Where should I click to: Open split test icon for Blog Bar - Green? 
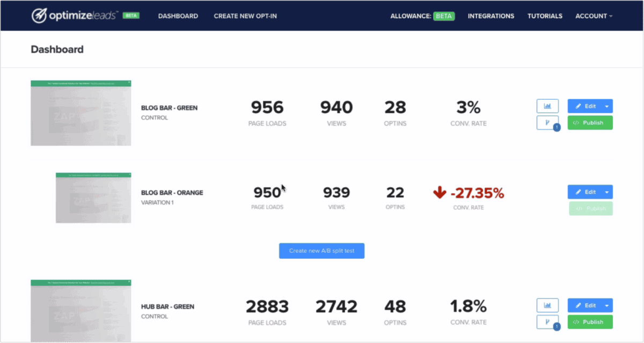(x=547, y=123)
